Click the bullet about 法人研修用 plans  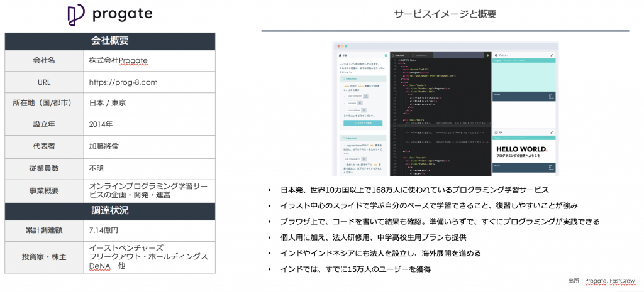point(374,238)
